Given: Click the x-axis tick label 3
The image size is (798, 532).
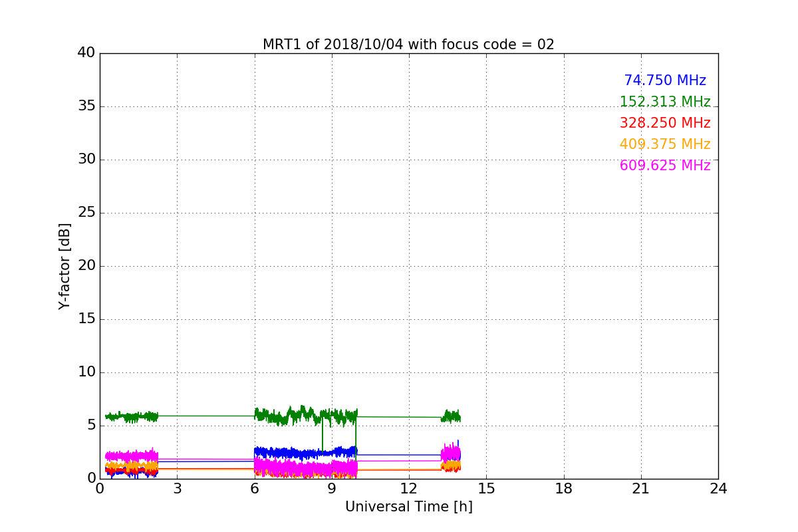Looking at the screenshot, I should coord(177,488).
